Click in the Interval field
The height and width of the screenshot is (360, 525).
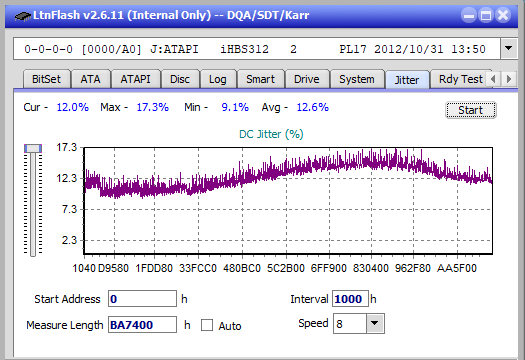[350, 299]
